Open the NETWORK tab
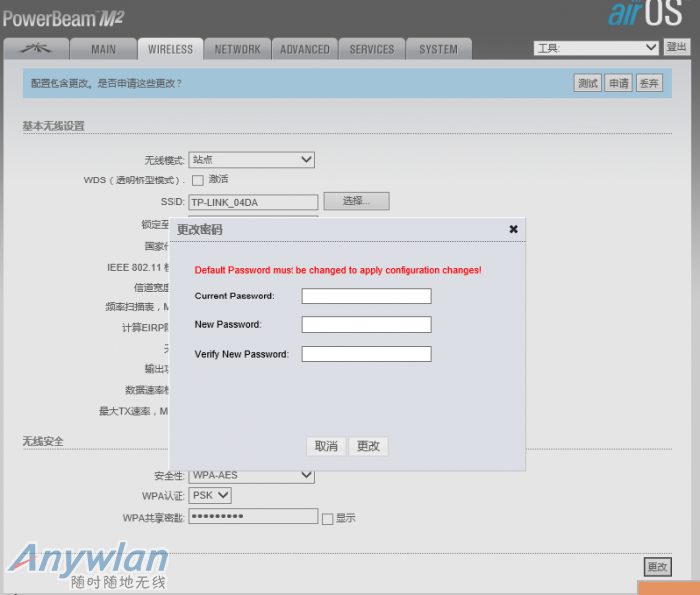This screenshot has height=595, width=700. pyautogui.click(x=238, y=49)
